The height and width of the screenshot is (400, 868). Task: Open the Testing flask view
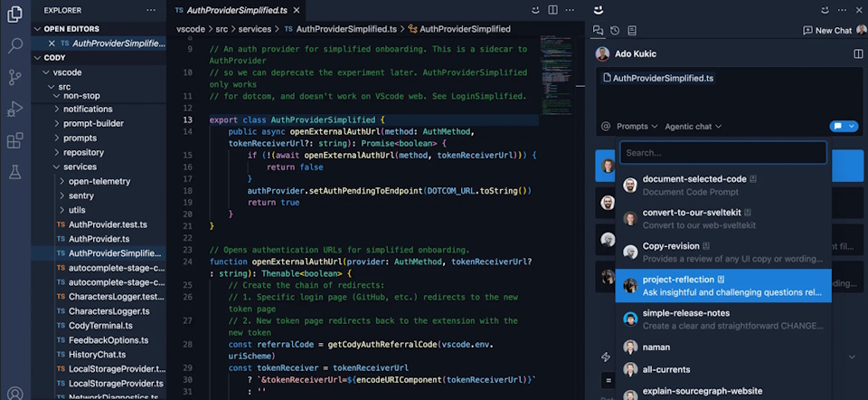[x=15, y=172]
